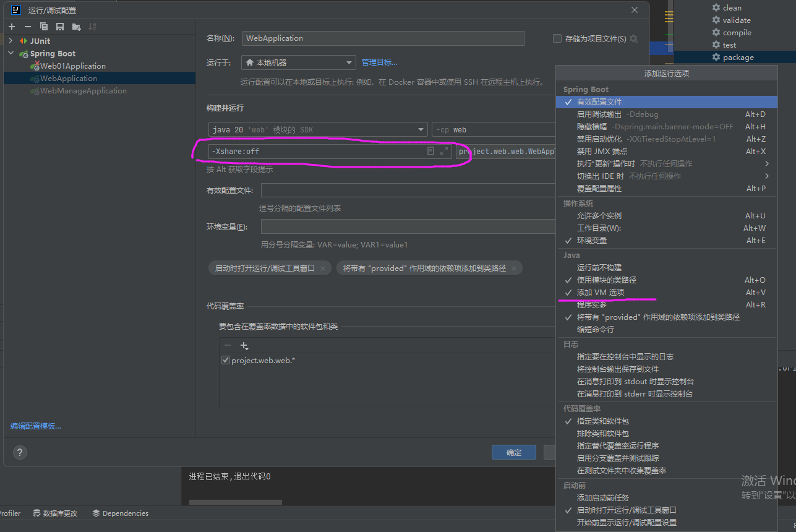Click the 名称 WebApplication input field
This screenshot has height=532, width=796.
[383, 38]
